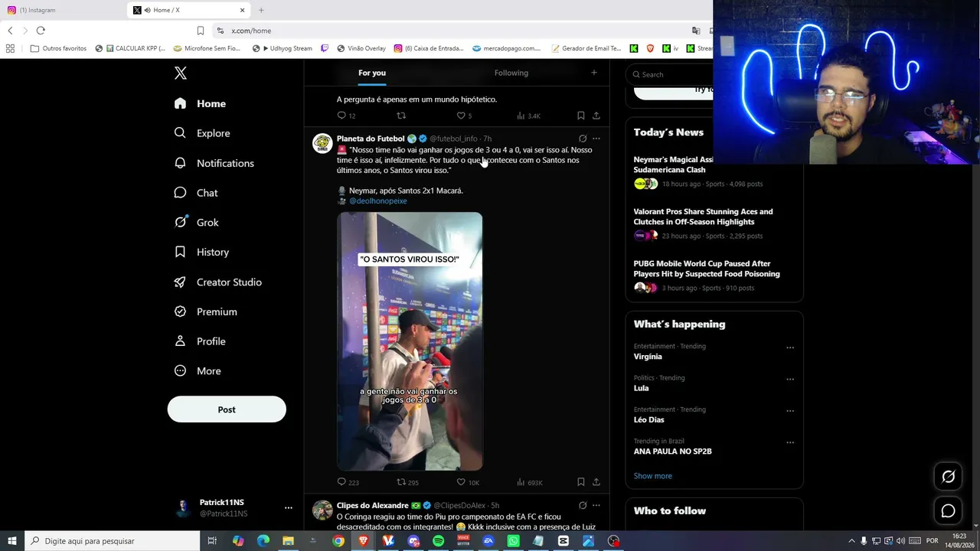Open the floating chat messages button

[x=948, y=510]
